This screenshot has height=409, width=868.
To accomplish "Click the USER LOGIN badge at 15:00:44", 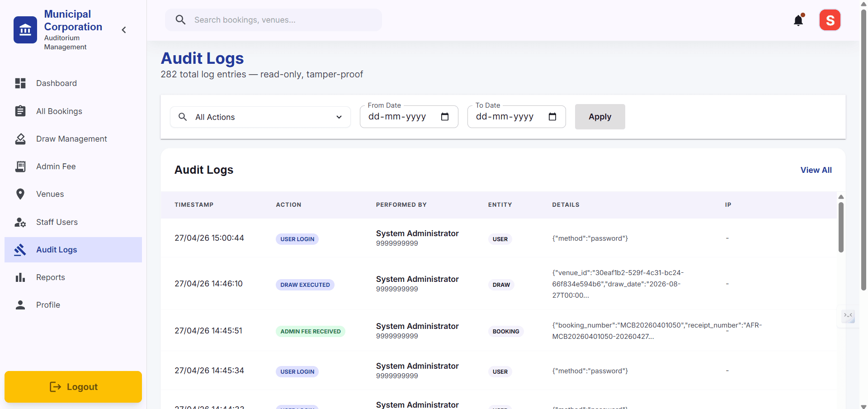I will [x=297, y=239].
